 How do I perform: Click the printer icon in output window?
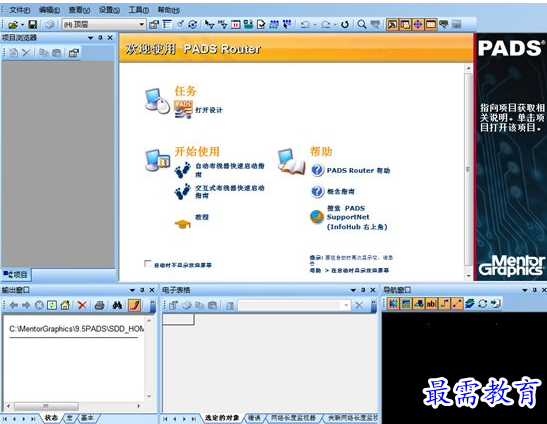pyautogui.click(x=100, y=305)
